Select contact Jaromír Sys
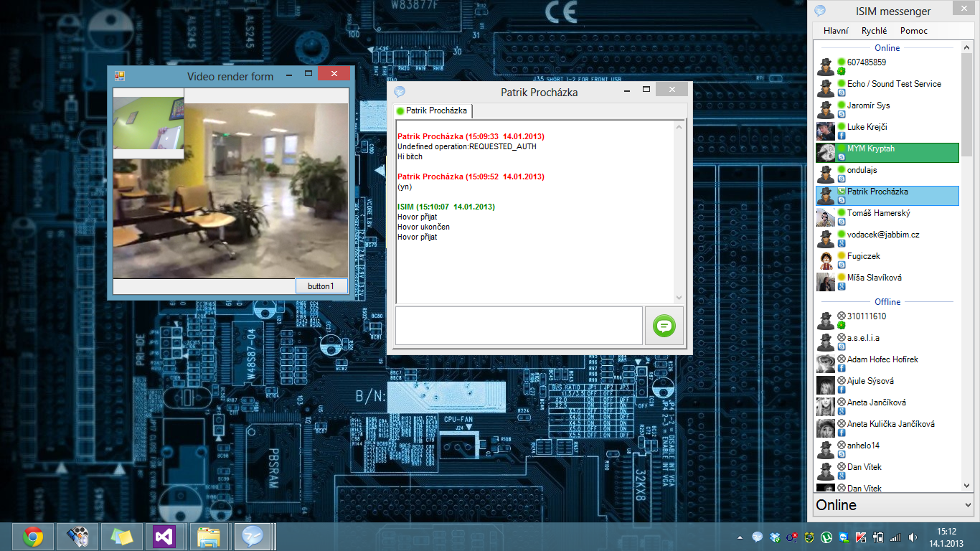The height and width of the screenshot is (551, 980). (887, 109)
